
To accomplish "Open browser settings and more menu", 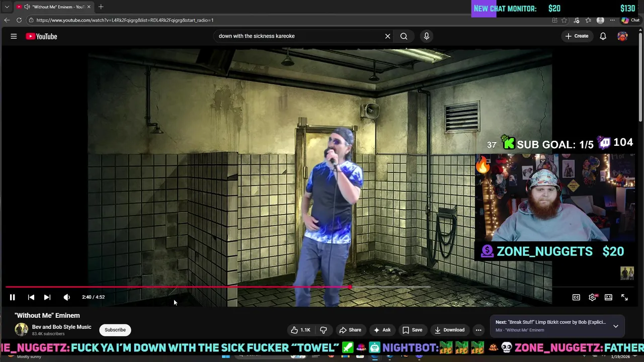I will pos(612,20).
